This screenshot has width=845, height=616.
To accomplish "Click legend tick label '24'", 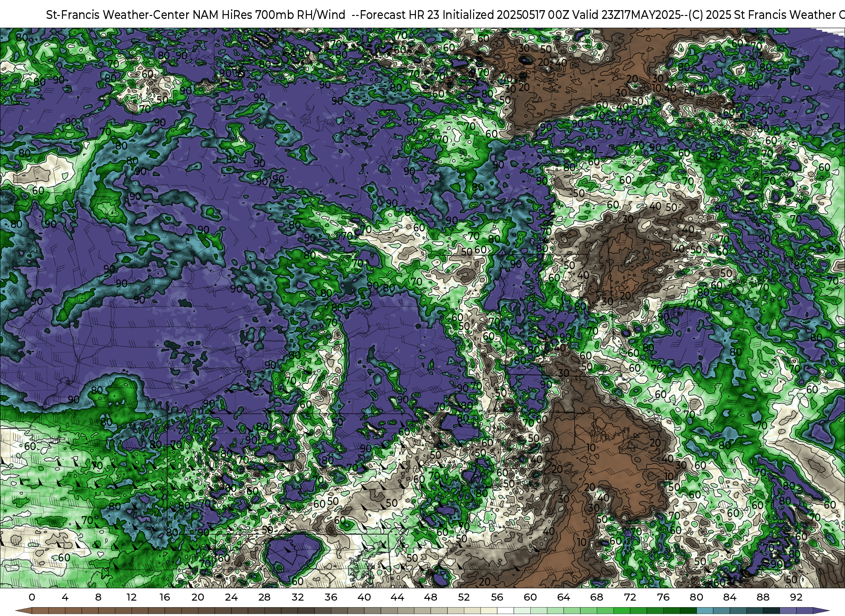I will point(231,598).
